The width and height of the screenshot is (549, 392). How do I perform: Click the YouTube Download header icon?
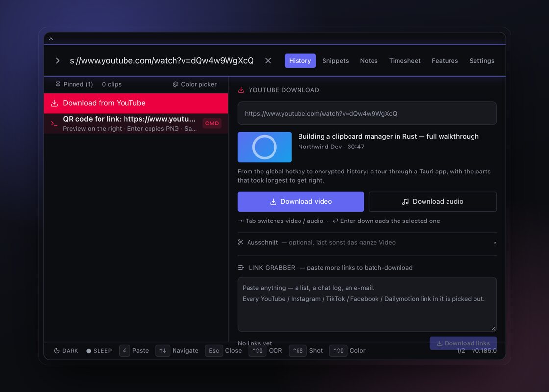coord(241,90)
